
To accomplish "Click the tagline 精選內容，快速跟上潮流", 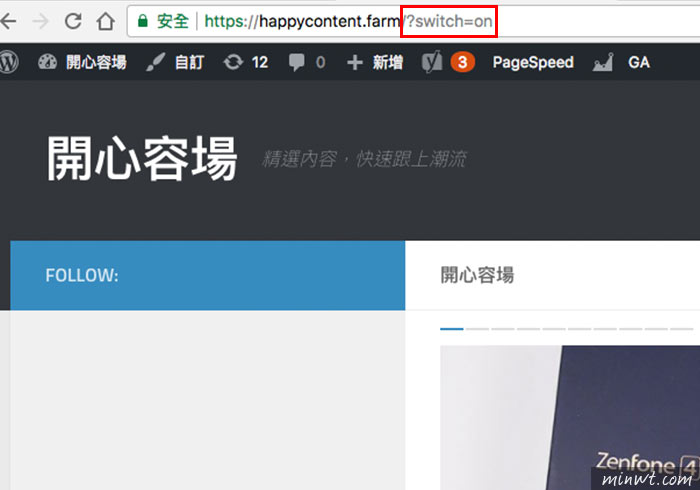I will pyautogui.click(x=364, y=159).
